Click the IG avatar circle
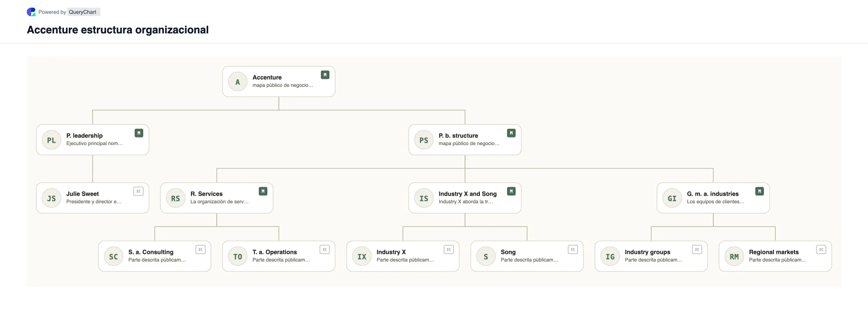This screenshot has height=314, width=868. [x=610, y=256]
